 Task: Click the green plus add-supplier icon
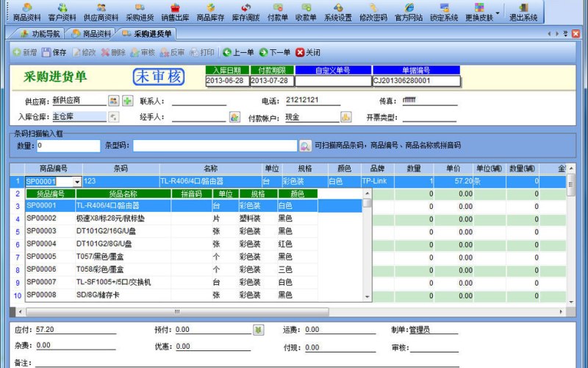pyautogui.click(x=128, y=100)
